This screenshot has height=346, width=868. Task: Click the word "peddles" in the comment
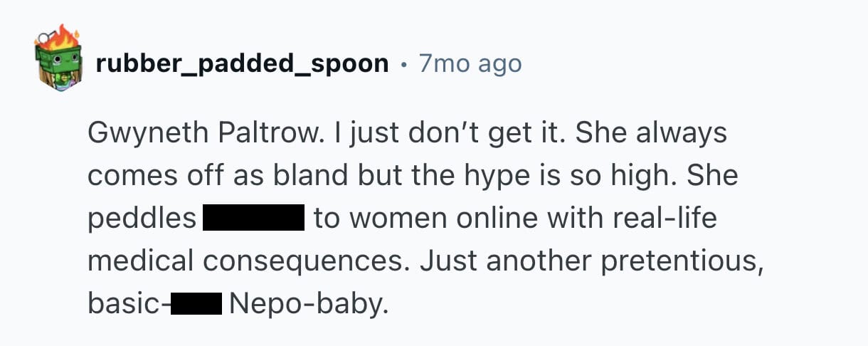[142, 219]
